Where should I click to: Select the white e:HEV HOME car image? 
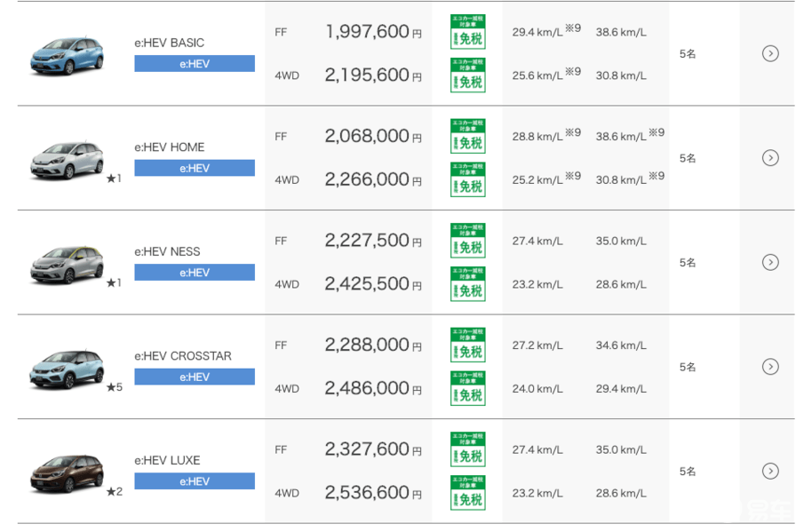67,159
